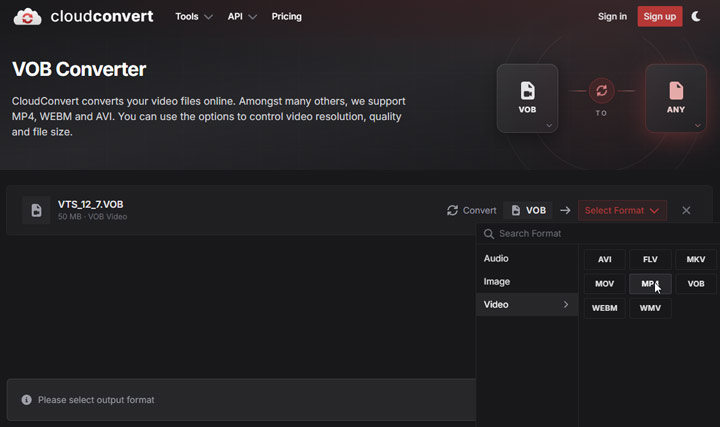The width and height of the screenshot is (720, 427).
Task: Click the VOB Converter heading
Action: (79, 69)
